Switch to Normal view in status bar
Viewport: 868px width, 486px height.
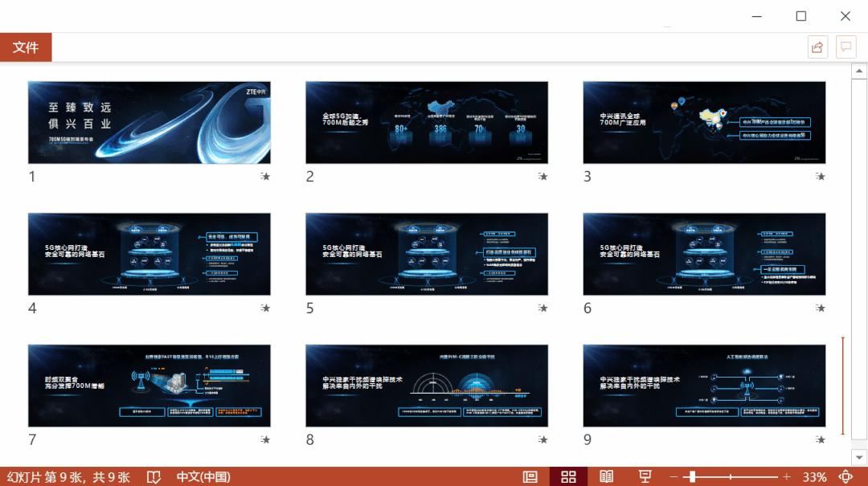click(530, 476)
